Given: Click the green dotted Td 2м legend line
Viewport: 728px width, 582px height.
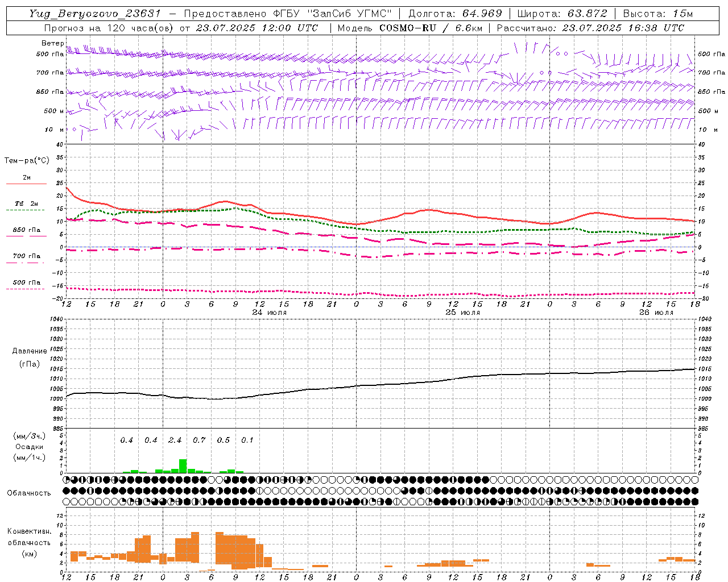Looking at the screenshot, I should click(x=25, y=210).
